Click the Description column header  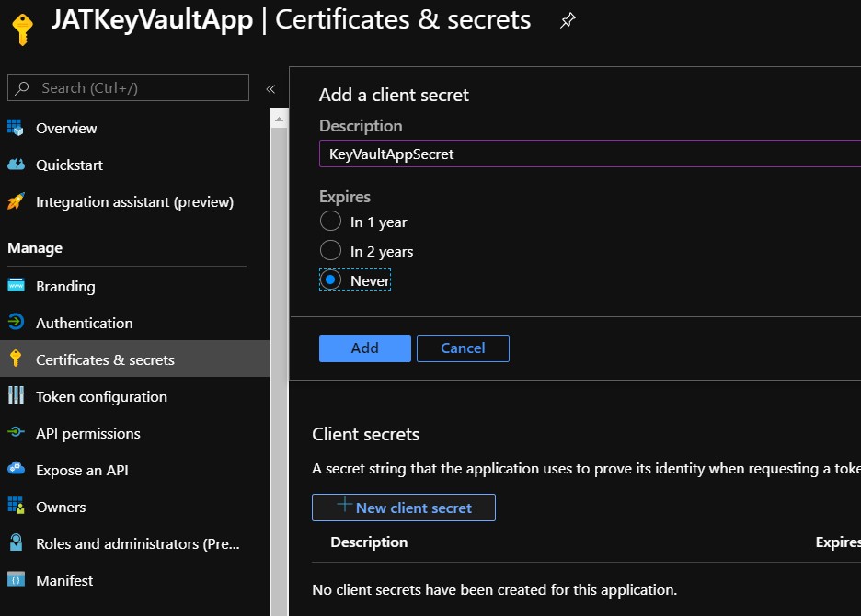point(369,542)
